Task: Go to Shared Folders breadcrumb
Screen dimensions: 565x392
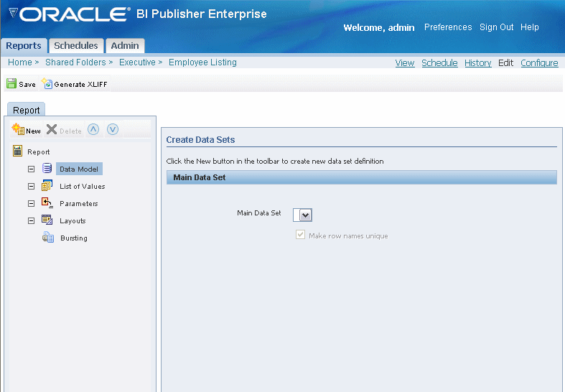Action: (x=75, y=62)
